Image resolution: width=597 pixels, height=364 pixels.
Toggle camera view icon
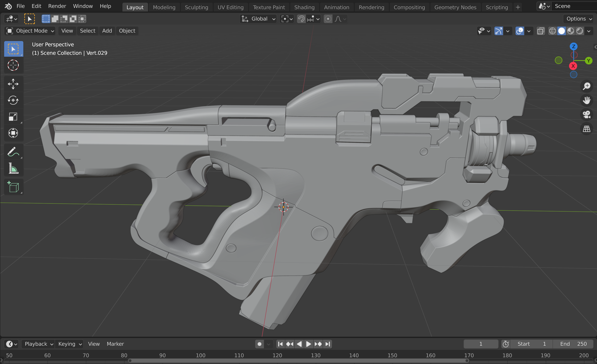586,115
